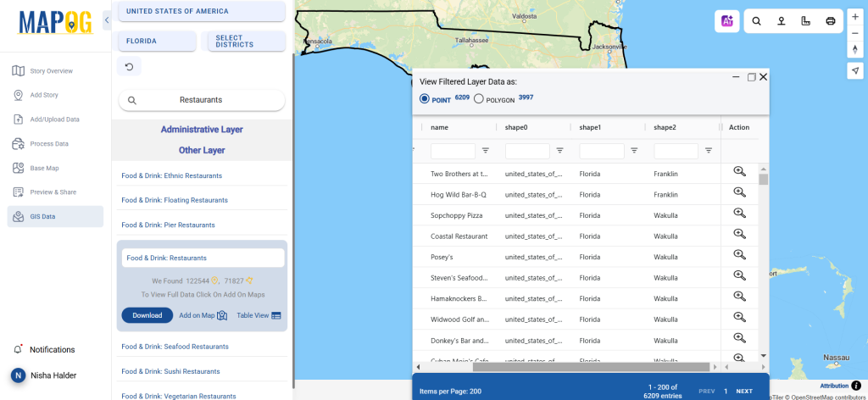The image size is (868, 400).
Task: Open the map search magnifier tool
Action: coord(756,21)
